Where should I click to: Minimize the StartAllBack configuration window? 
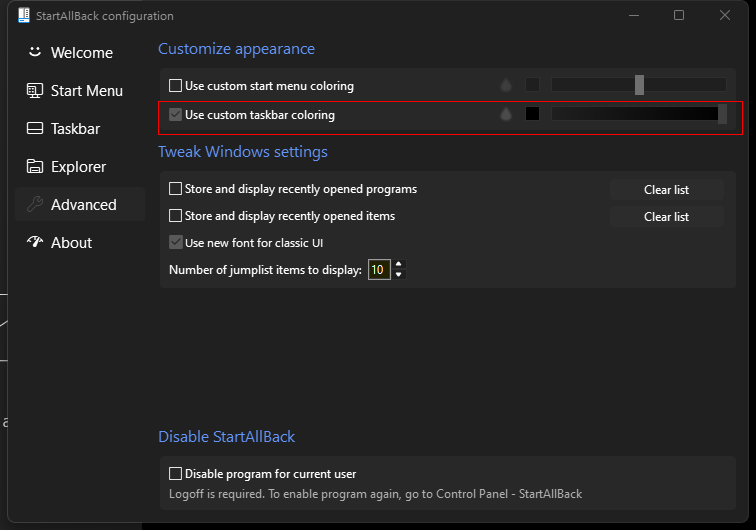pyautogui.click(x=634, y=15)
